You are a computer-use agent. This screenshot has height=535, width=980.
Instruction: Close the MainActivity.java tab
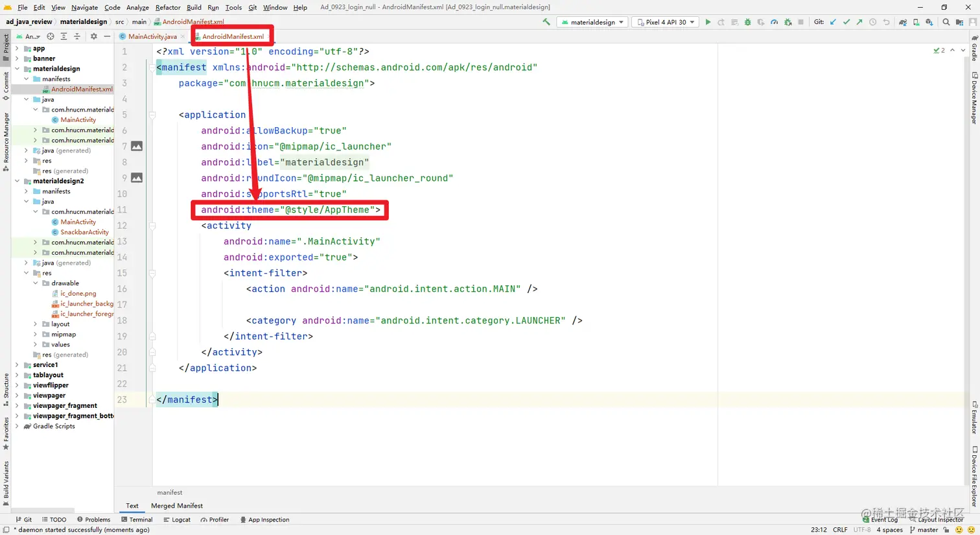coord(183,36)
